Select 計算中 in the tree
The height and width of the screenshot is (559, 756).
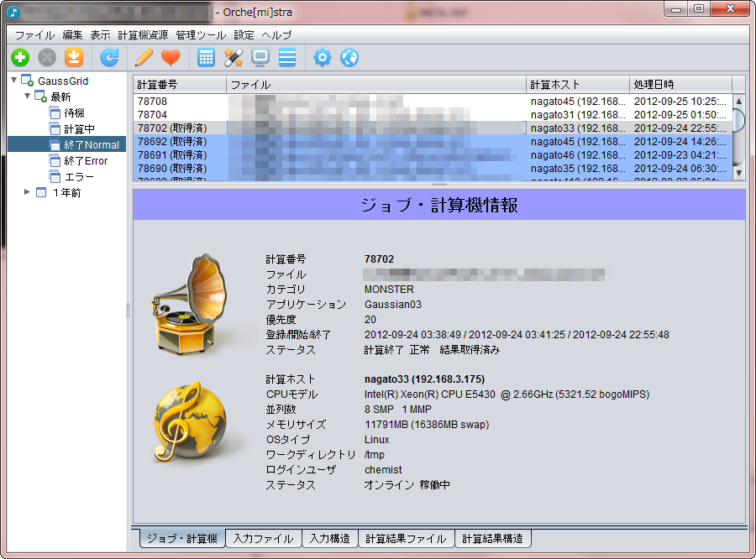click(x=79, y=128)
